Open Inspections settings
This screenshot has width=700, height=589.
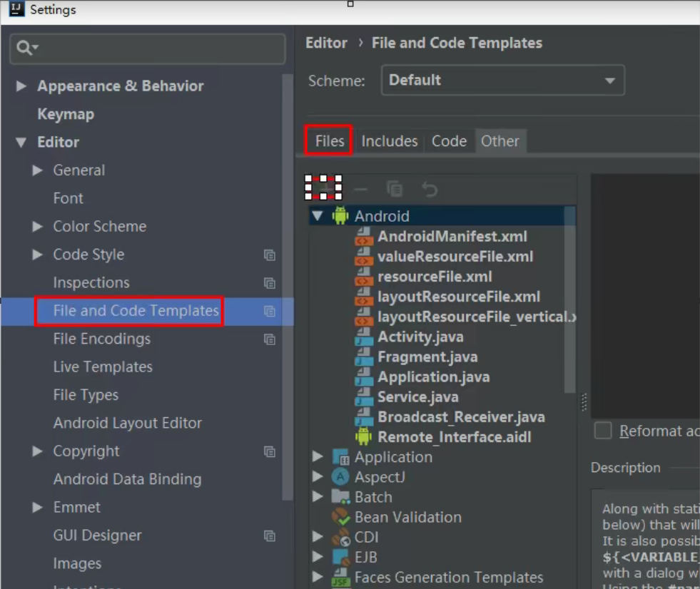pyautogui.click(x=91, y=283)
